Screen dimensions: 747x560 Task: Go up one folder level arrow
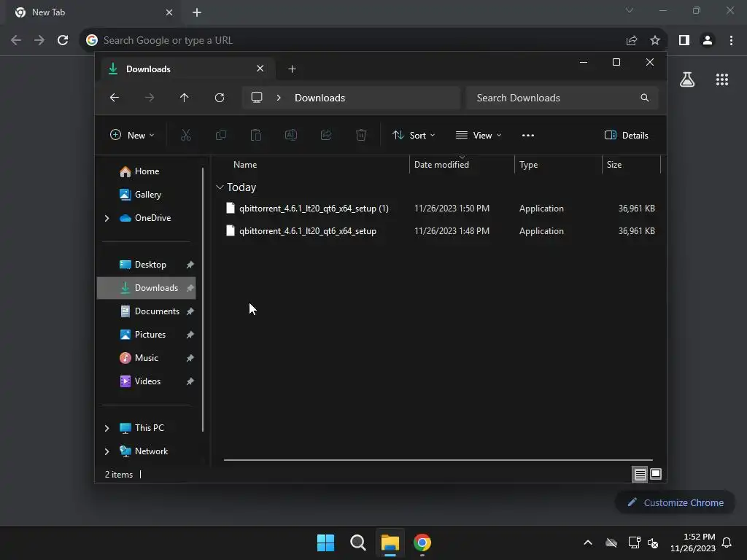185,98
